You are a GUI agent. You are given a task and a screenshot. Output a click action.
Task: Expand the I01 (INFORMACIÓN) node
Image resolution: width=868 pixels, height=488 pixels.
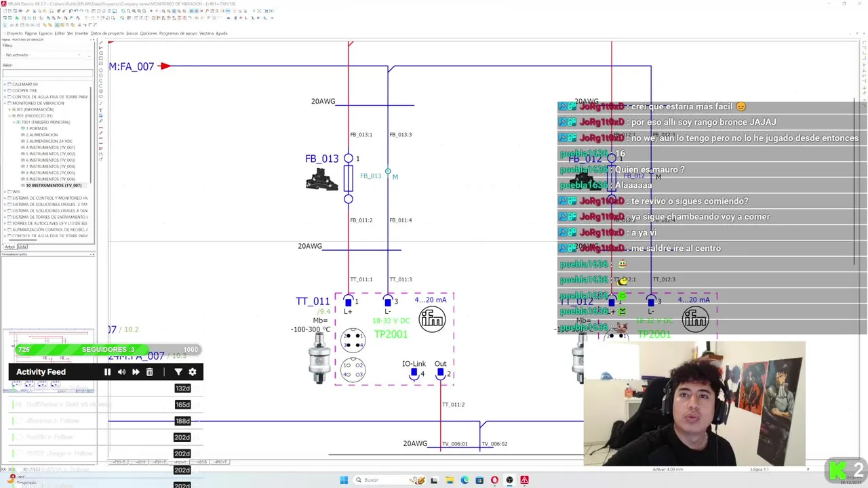click(10, 109)
